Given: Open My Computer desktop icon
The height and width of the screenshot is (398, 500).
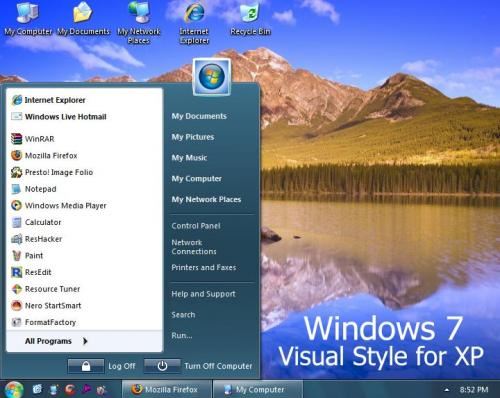Looking at the screenshot, I should (28, 18).
